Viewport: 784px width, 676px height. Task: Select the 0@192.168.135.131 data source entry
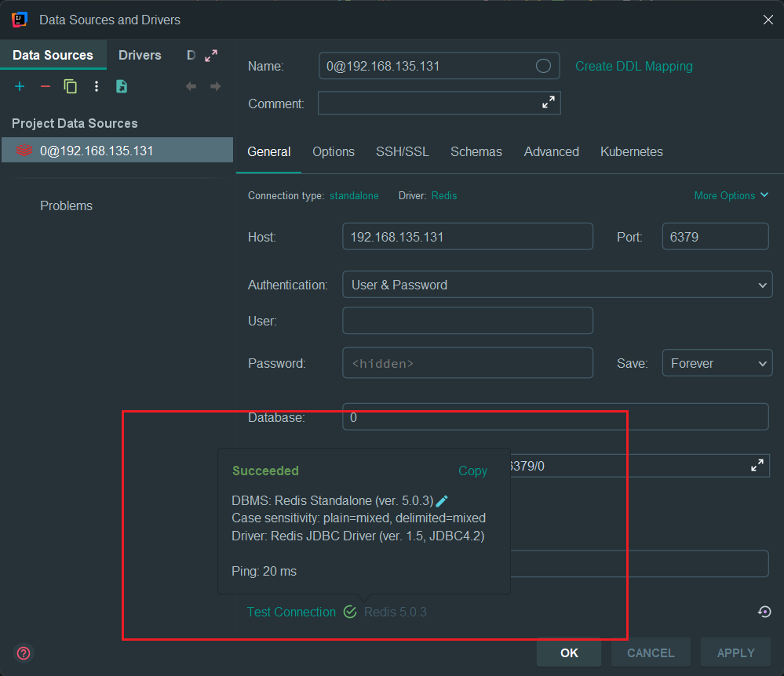point(118,151)
